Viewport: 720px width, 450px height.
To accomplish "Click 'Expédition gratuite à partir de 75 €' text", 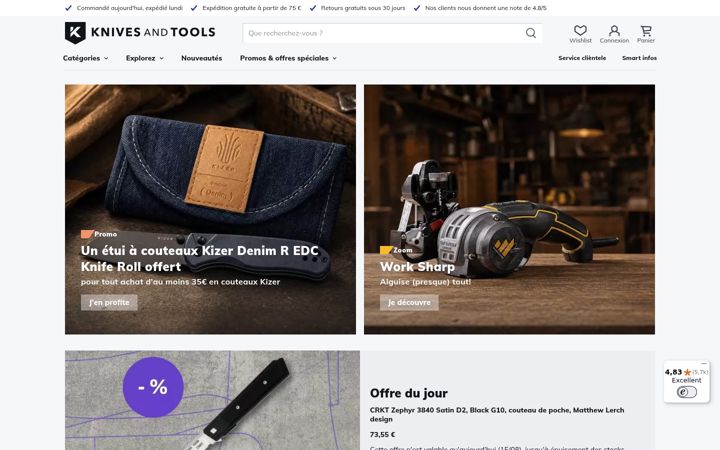I will [x=252, y=8].
